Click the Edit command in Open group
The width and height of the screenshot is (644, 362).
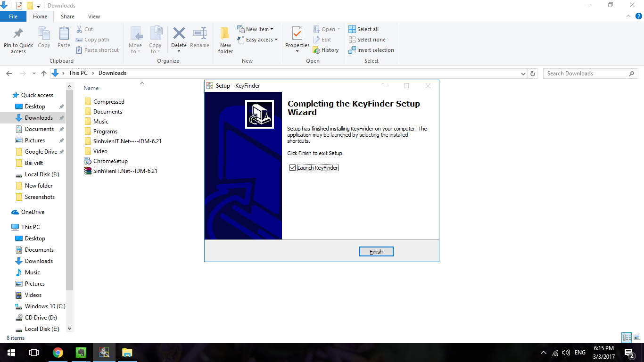point(322,40)
